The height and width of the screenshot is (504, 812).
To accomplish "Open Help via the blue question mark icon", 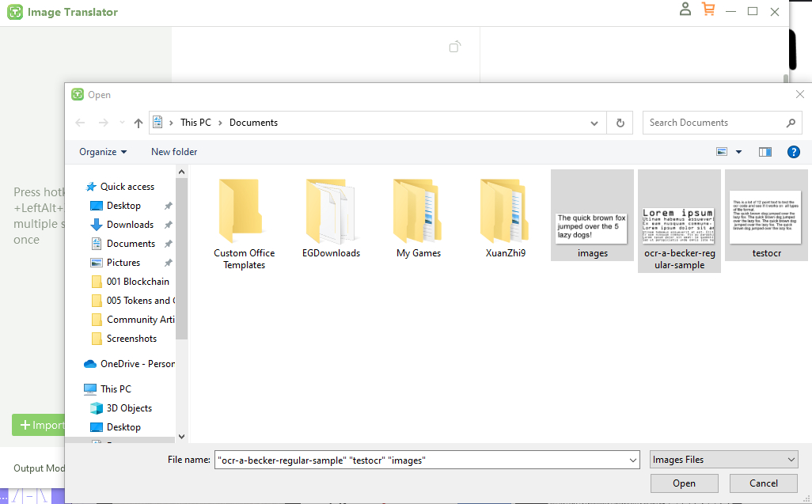I will click(793, 151).
